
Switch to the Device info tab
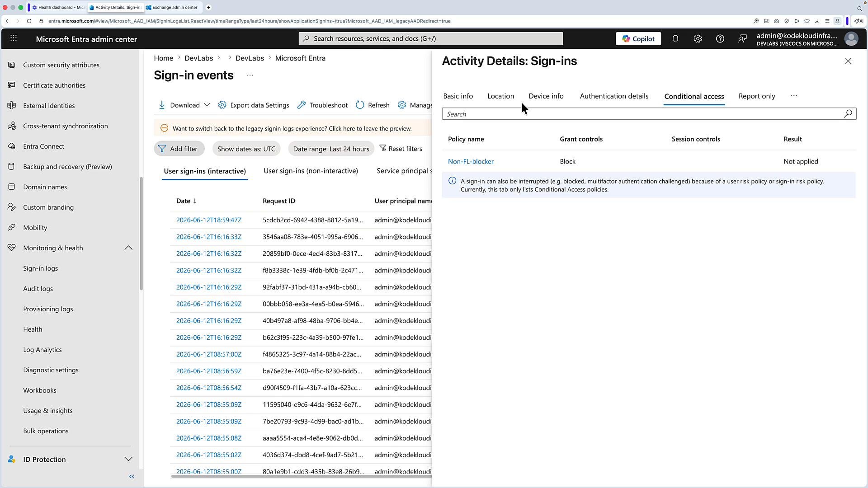[546, 96]
